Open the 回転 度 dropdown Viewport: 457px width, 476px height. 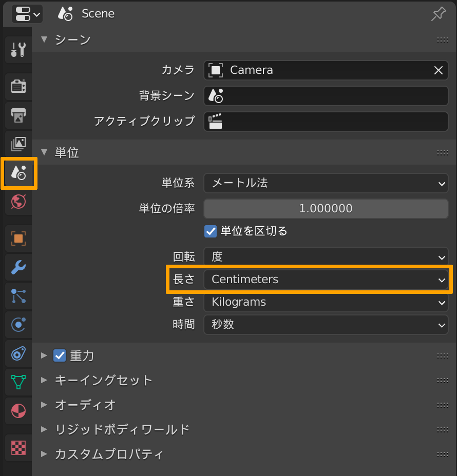pos(326,257)
